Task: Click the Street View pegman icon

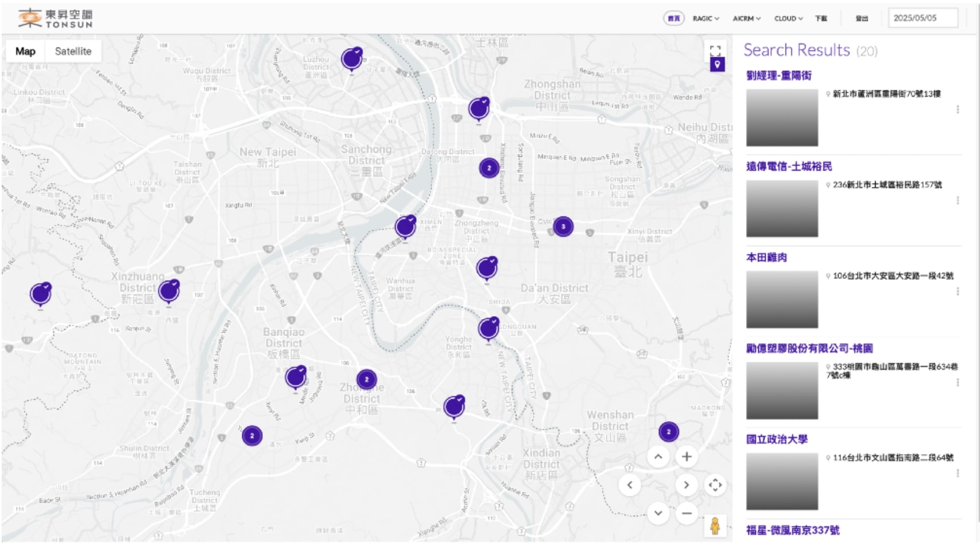Action: pyautogui.click(x=715, y=526)
